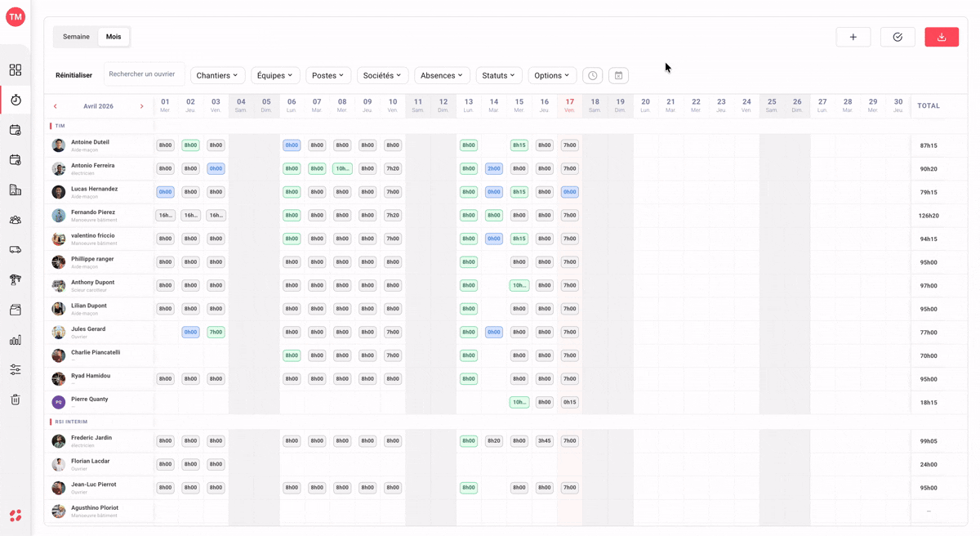Open the wallet icon in sidebar

pos(16,310)
